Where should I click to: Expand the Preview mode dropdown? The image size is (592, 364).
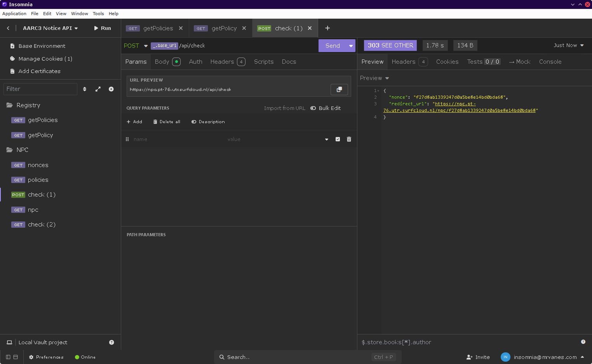pos(374,78)
